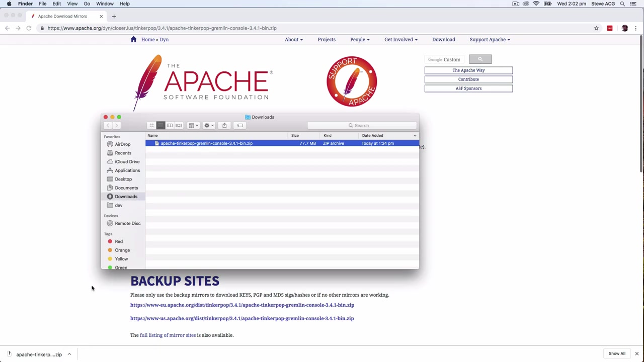Image resolution: width=644 pixels, height=362 pixels.
Task: Open AirDrop in the Finder sidebar
Action: tap(122, 144)
